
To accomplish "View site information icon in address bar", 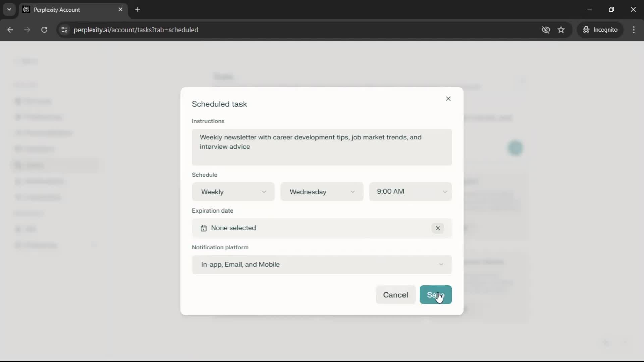I will [x=64, y=30].
